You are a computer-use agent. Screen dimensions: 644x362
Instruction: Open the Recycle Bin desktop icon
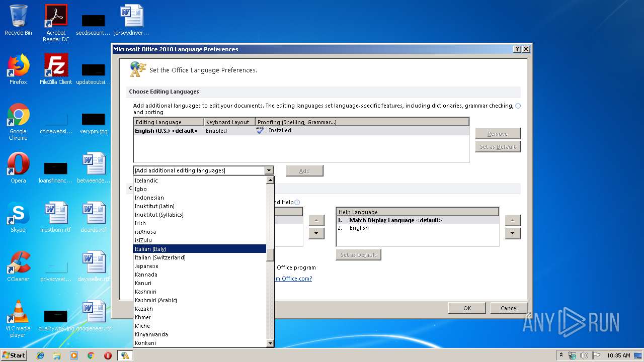point(18,20)
